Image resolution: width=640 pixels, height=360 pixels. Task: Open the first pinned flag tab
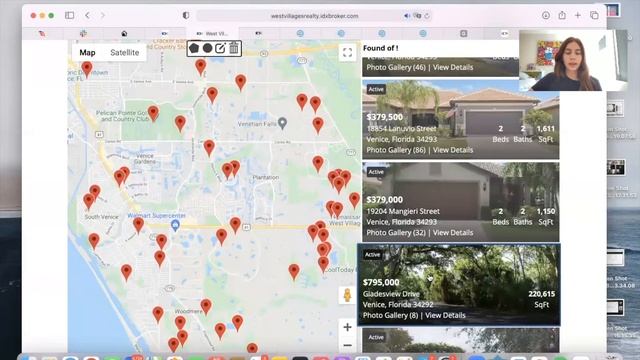42,33
